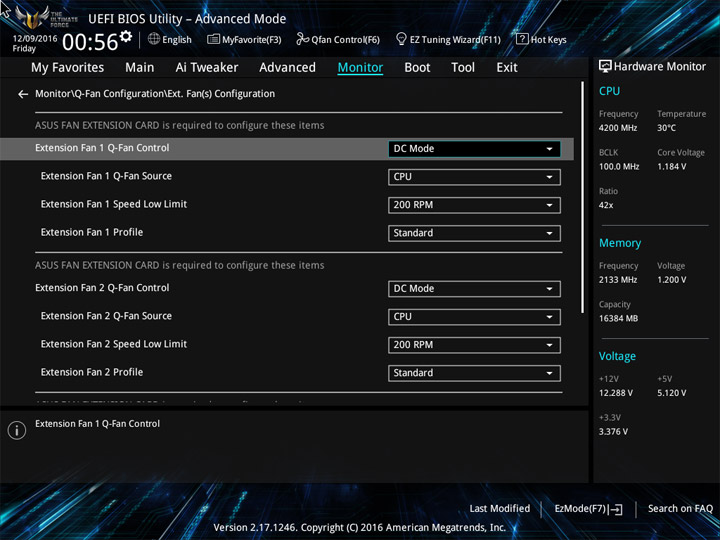Click Last Modified in the footer
Viewport: 720px width, 540px height.
[x=500, y=509]
